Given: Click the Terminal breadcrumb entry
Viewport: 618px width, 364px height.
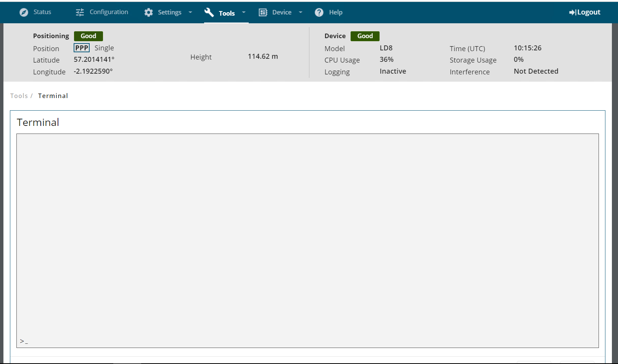Looking at the screenshot, I should 53,96.
